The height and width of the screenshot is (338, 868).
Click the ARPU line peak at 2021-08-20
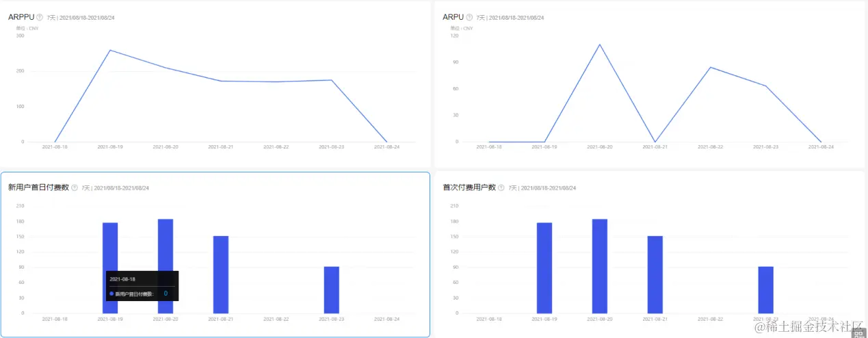coord(600,44)
